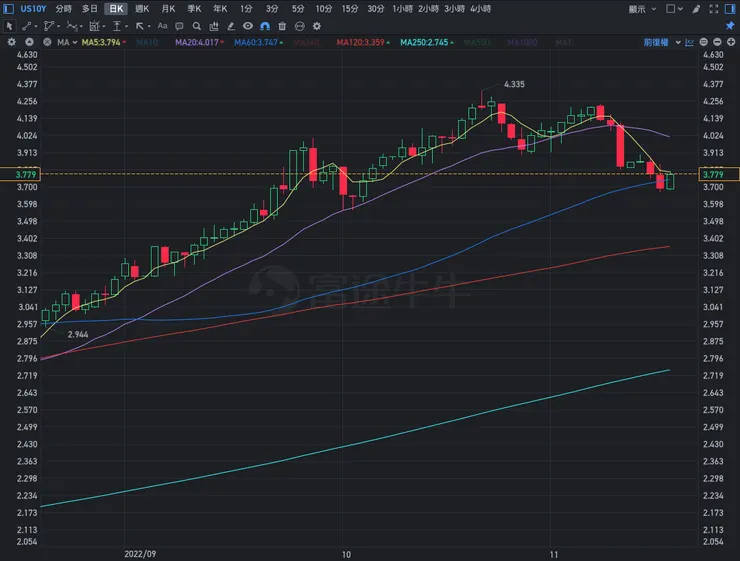Toggle the magnet snap mode
This screenshot has height=561, width=740.
pos(265,26)
